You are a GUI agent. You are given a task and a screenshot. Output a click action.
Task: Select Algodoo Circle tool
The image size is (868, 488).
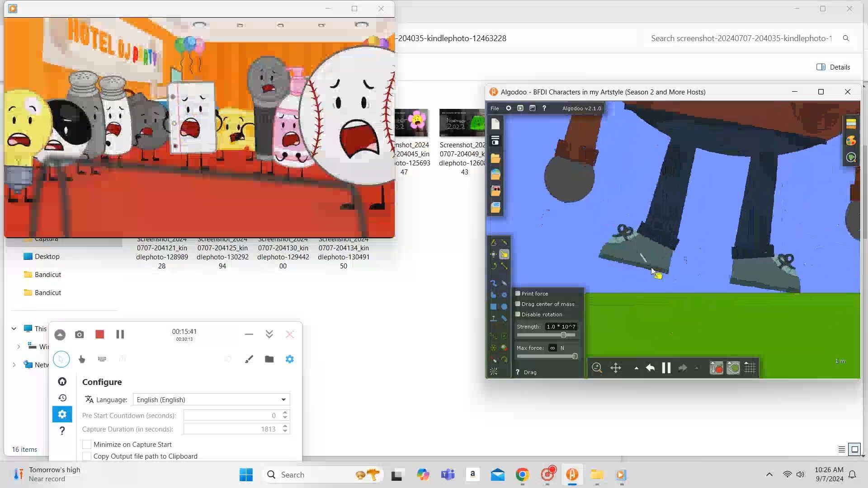(x=504, y=306)
